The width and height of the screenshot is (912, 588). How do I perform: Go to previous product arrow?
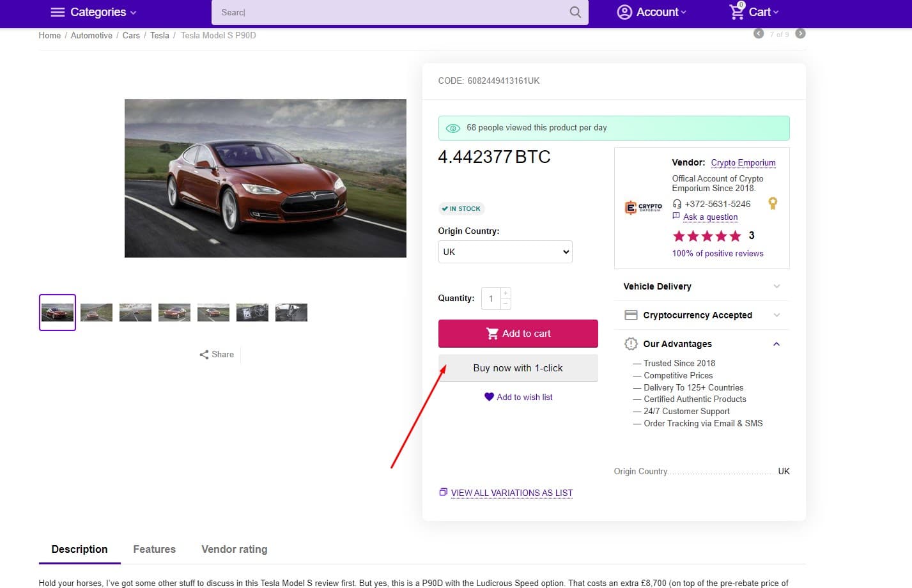tap(759, 34)
